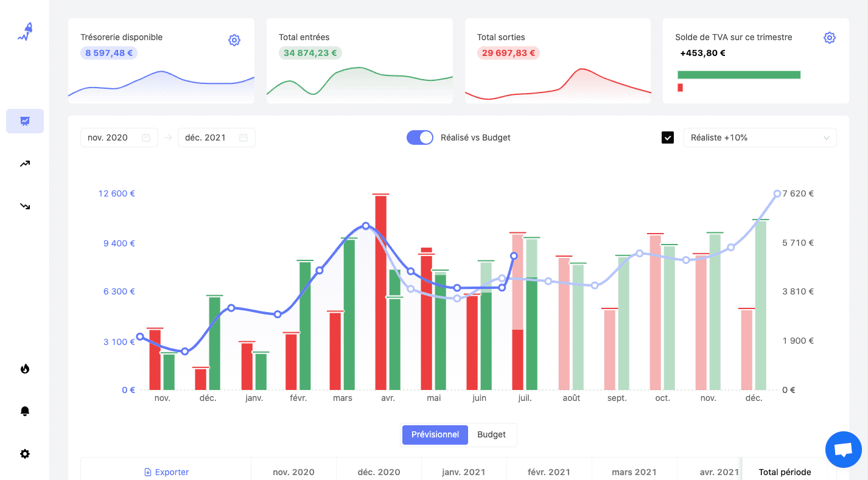Open the upward trend income icon
Image resolution: width=868 pixels, height=480 pixels.
pos(25,164)
